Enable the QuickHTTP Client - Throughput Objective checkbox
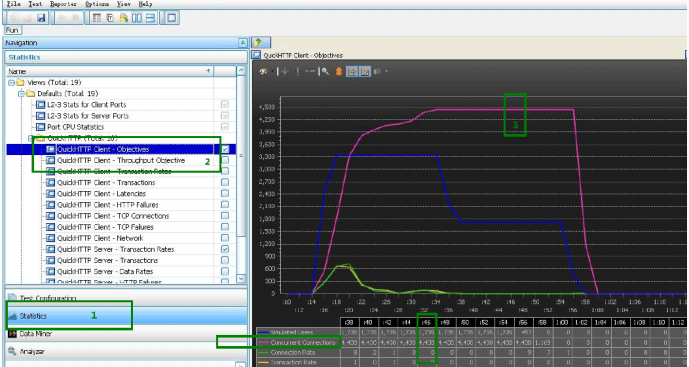 tap(225, 160)
